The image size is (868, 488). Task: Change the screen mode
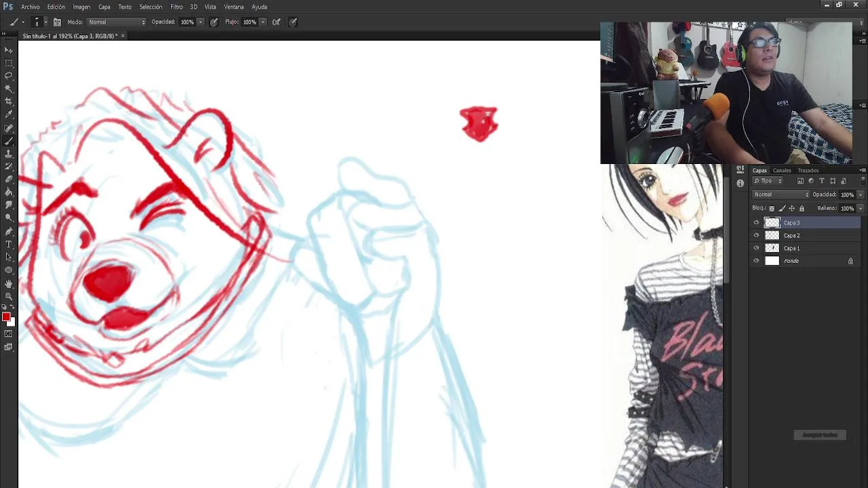point(8,347)
